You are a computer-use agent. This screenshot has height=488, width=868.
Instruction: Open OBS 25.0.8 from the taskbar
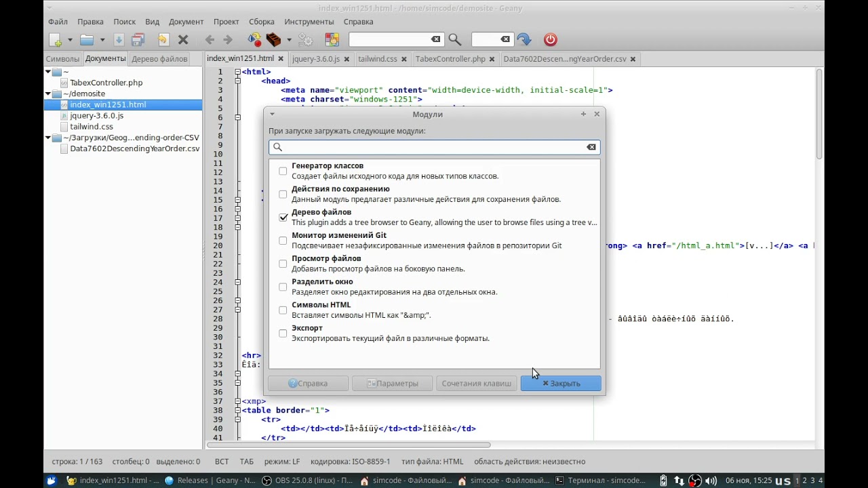tap(306, 481)
